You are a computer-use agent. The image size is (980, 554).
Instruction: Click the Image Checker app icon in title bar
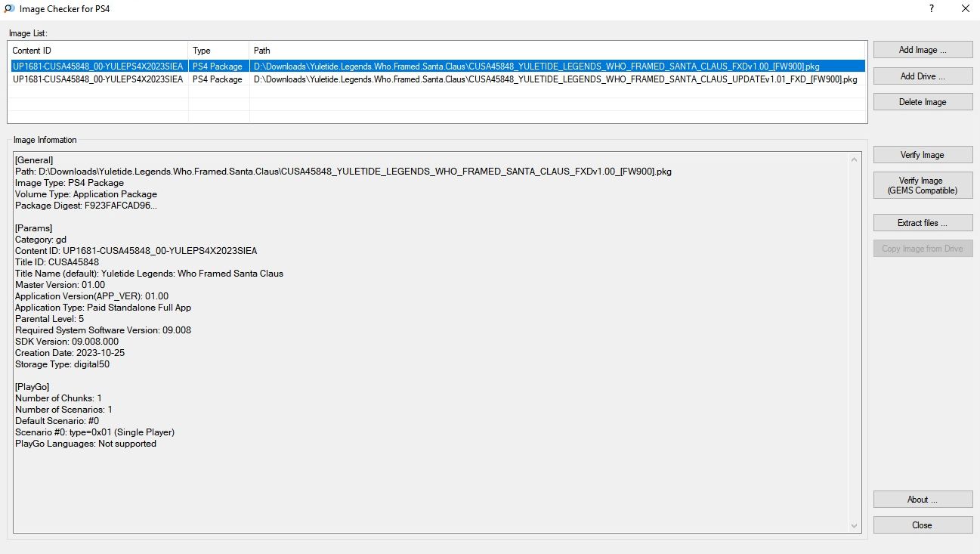(x=9, y=9)
